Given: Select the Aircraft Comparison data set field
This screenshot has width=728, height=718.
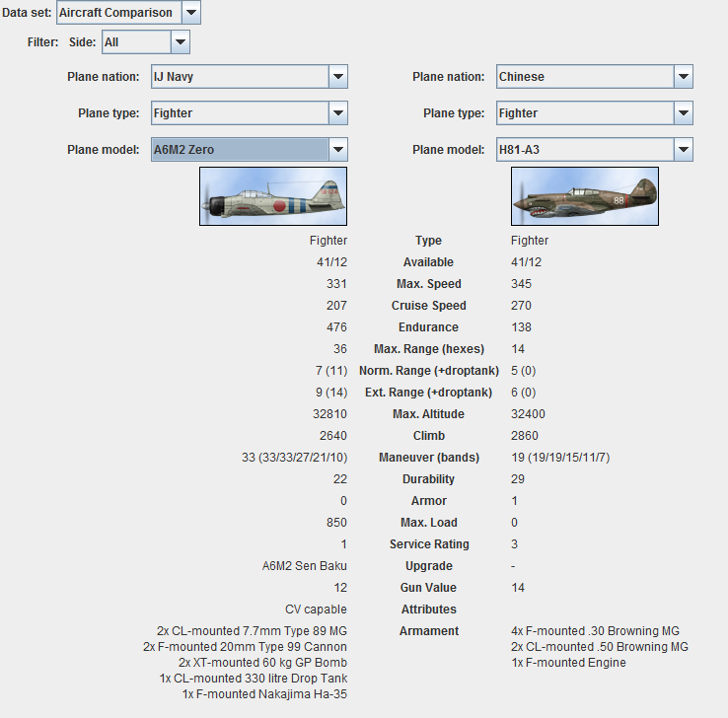Looking at the screenshot, I should [x=119, y=13].
